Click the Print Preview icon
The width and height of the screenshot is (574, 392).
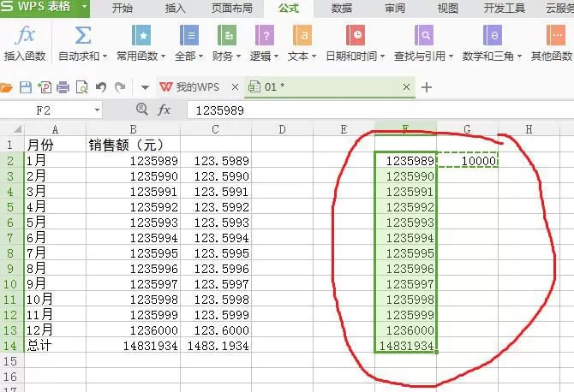point(81,87)
